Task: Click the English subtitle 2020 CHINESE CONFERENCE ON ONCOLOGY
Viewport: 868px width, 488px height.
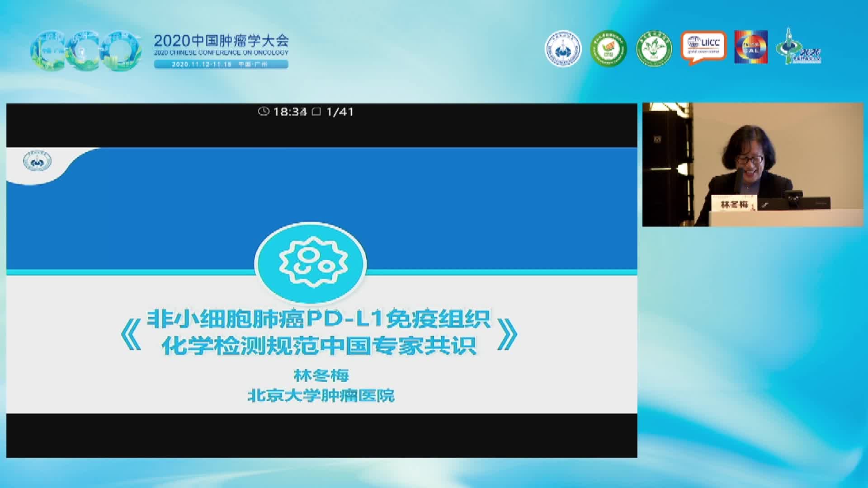Action: point(221,53)
